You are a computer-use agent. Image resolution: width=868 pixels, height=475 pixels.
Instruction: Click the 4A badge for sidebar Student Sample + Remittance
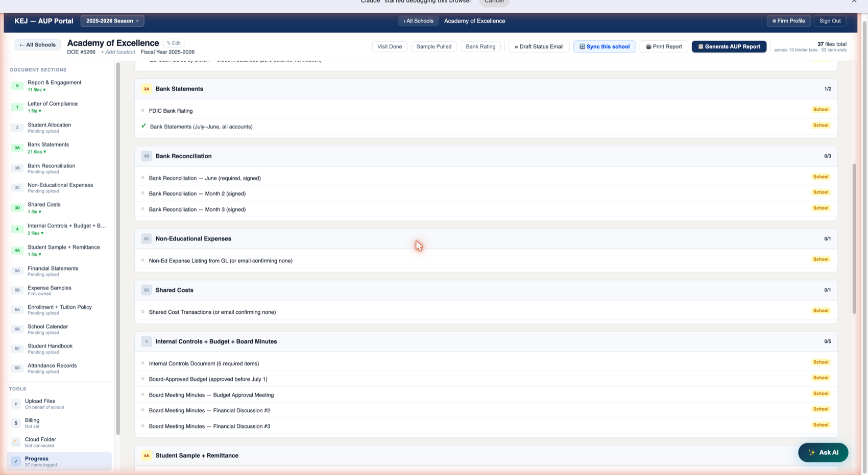click(x=17, y=251)
